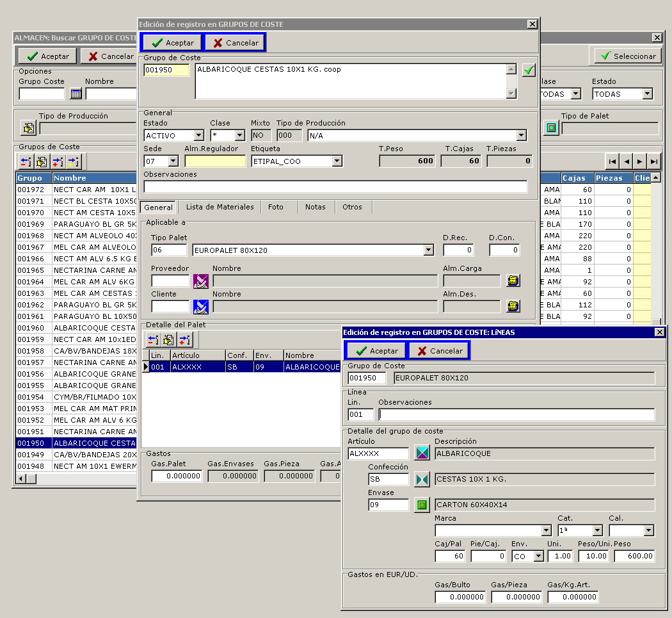Viewport: 672px width, 618px height.
Task: Click the Seleccionar button
Action: (627, 56)
